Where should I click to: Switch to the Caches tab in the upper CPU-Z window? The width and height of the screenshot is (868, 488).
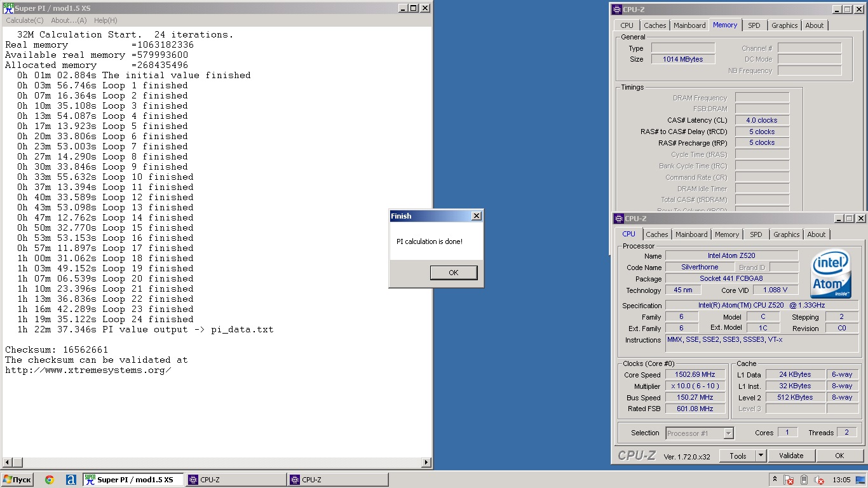(x=654, y=25)
